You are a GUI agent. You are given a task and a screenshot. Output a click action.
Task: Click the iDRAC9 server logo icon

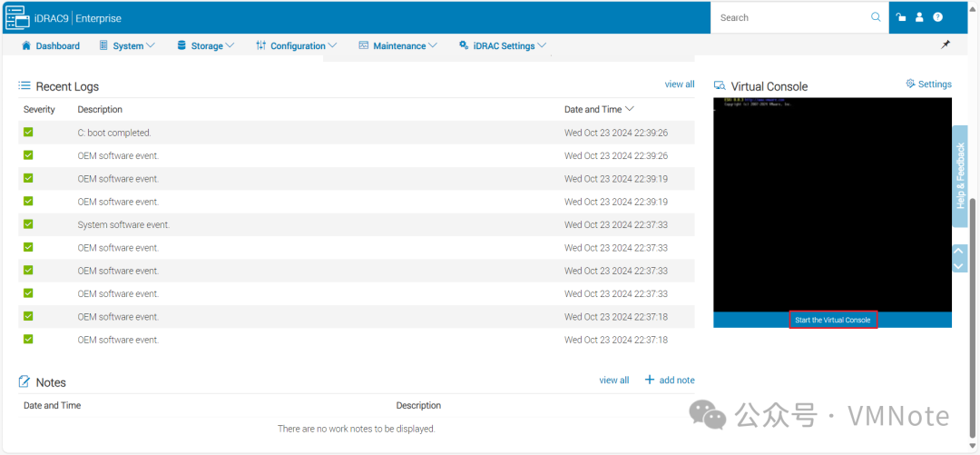[17, 17]
